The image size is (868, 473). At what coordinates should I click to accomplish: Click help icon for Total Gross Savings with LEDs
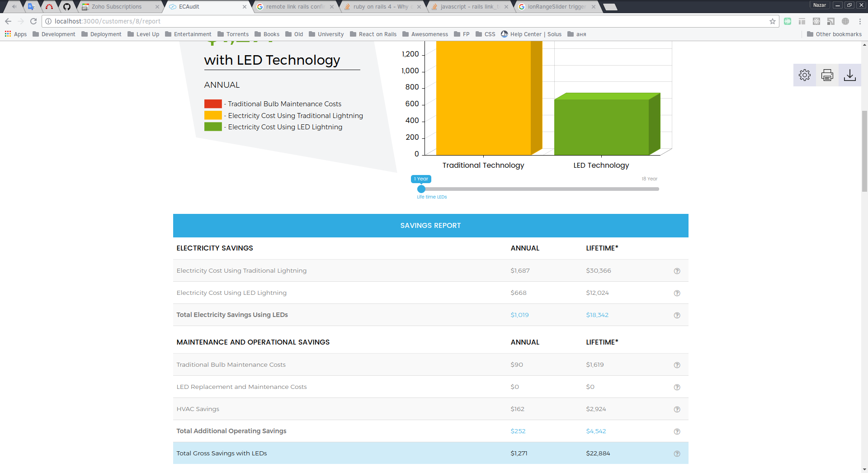pos(677,454)
